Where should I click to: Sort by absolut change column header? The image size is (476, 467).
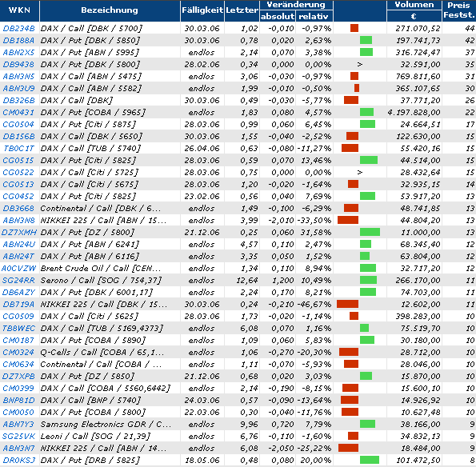278,16
